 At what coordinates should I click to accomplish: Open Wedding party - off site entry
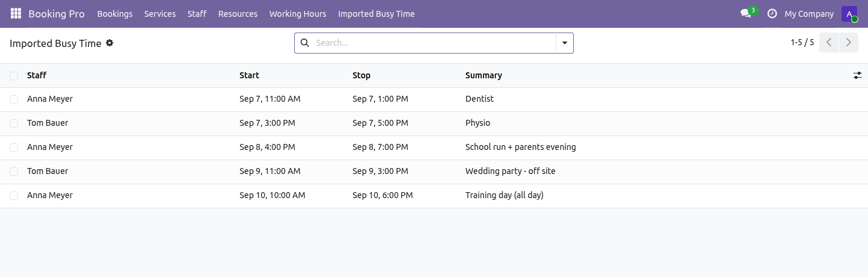point(510,171)
